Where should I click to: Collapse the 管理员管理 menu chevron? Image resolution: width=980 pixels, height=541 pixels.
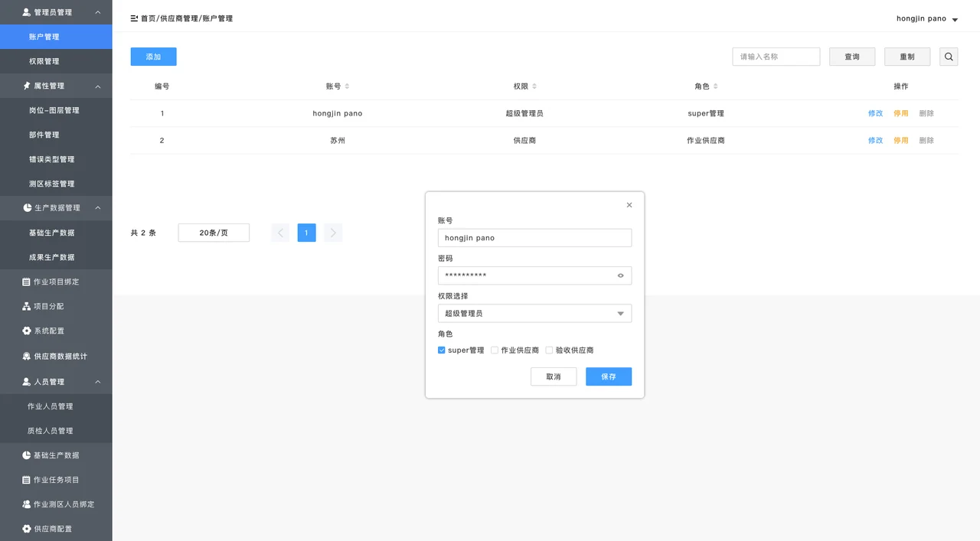[98, 13]
